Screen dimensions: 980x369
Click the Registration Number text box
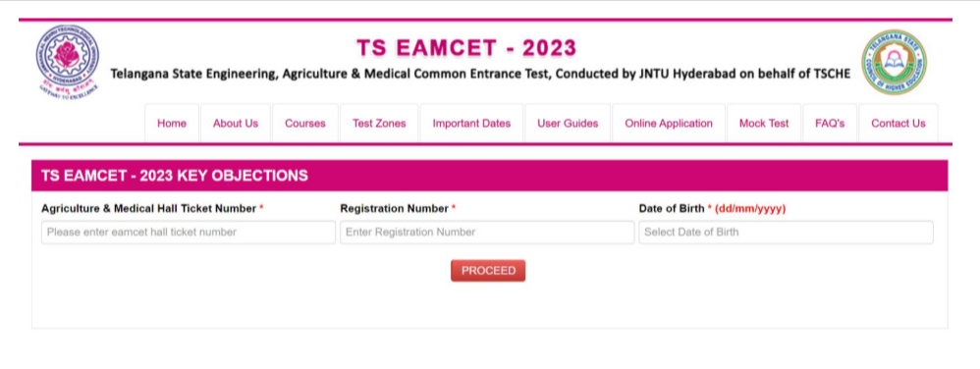tap(487, 233)
